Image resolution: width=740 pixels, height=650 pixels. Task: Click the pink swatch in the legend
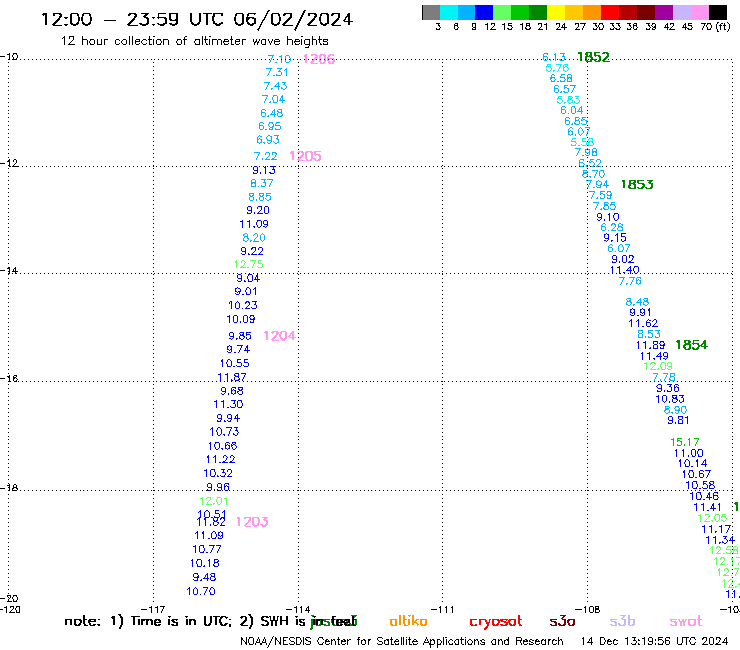700,12
